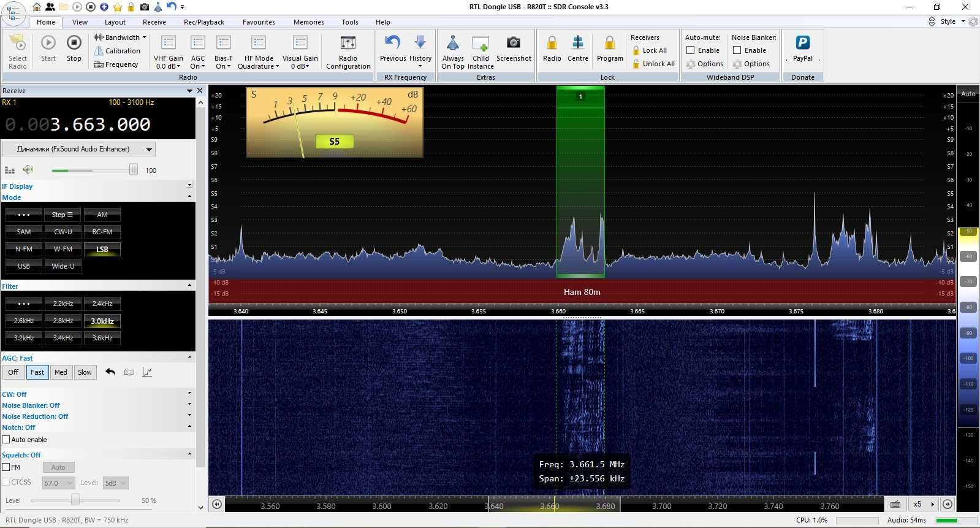Unlock All receivers
This screenshot has height=528, width=980.
[x=653, y=64]
